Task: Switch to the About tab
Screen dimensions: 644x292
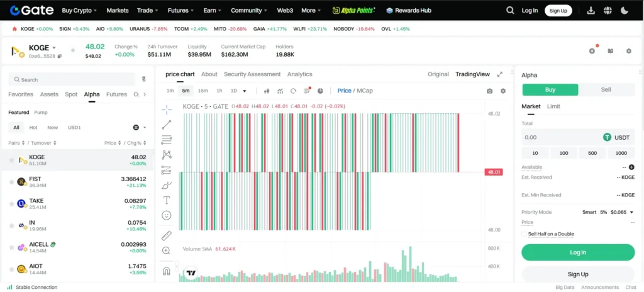Action: [x=209, y=74]
